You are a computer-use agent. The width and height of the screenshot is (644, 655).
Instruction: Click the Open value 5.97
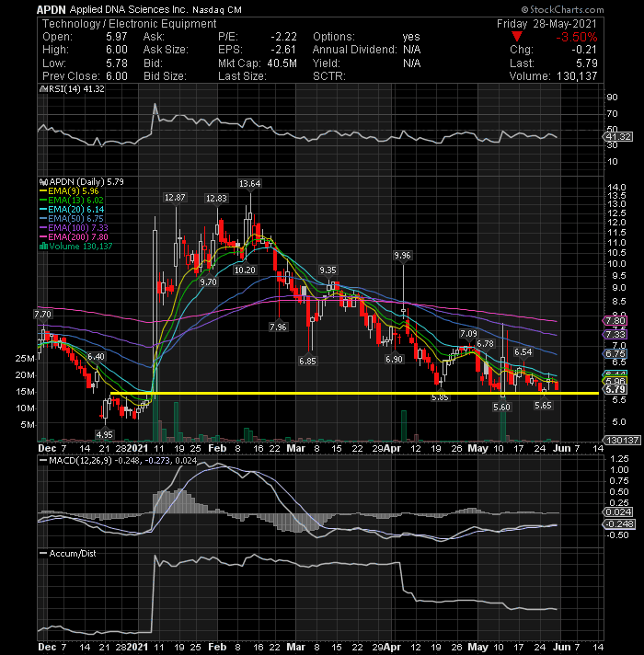[x=117, y=37]
